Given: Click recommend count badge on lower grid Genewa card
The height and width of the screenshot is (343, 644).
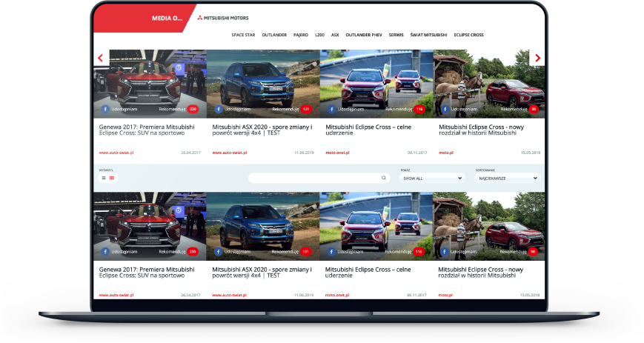Looking at the screenshot, I should (193, 251).
